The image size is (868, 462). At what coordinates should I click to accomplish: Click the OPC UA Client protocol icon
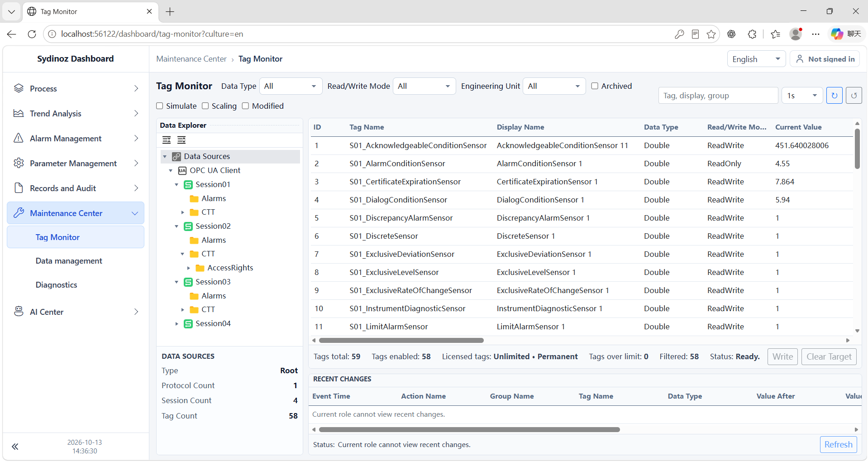[x=182, y=170]
